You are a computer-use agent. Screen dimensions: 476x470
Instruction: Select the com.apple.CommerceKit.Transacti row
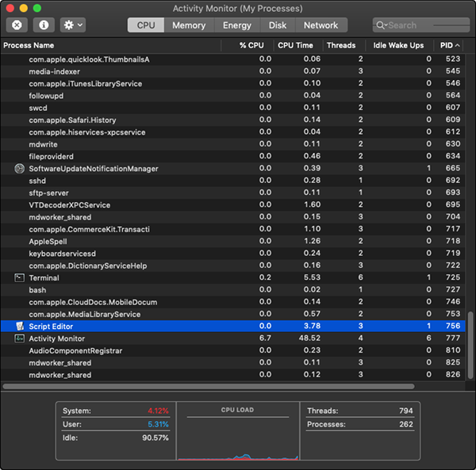click(x=232, y=229)
